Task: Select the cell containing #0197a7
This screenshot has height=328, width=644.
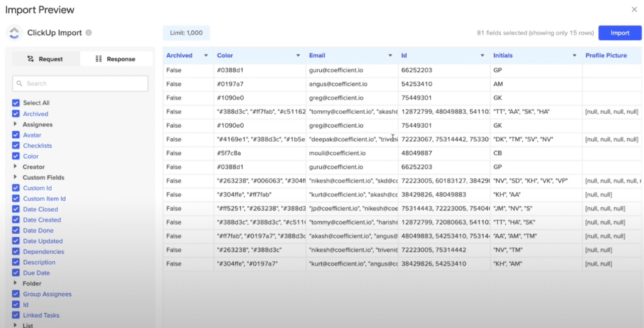Action: [260, 84]
